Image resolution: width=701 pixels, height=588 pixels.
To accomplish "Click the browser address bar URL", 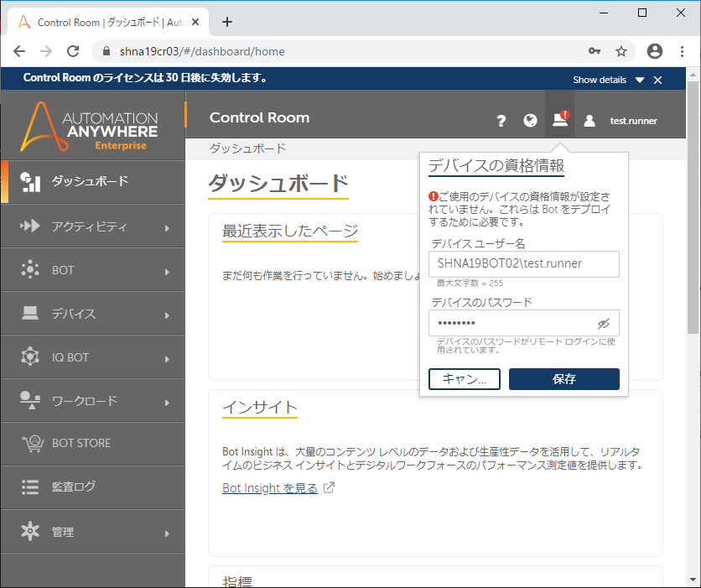I will tap(202, 51).
